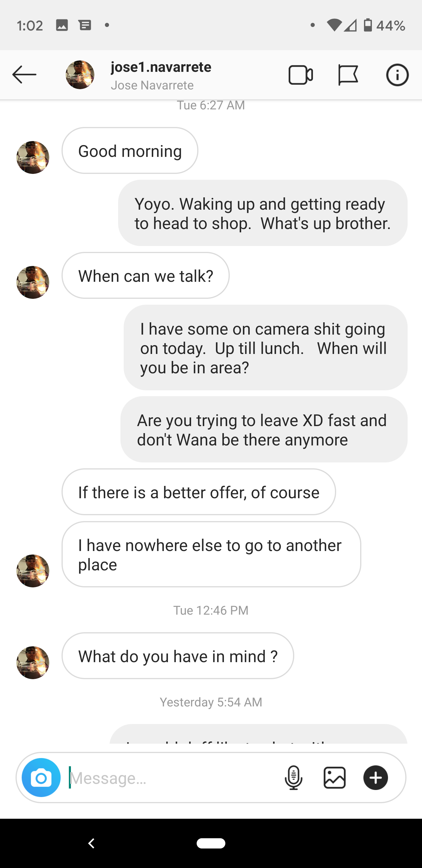The image size is (422, 868).
Task: Tap header profile picture of Jose
Action: point(80,75)
